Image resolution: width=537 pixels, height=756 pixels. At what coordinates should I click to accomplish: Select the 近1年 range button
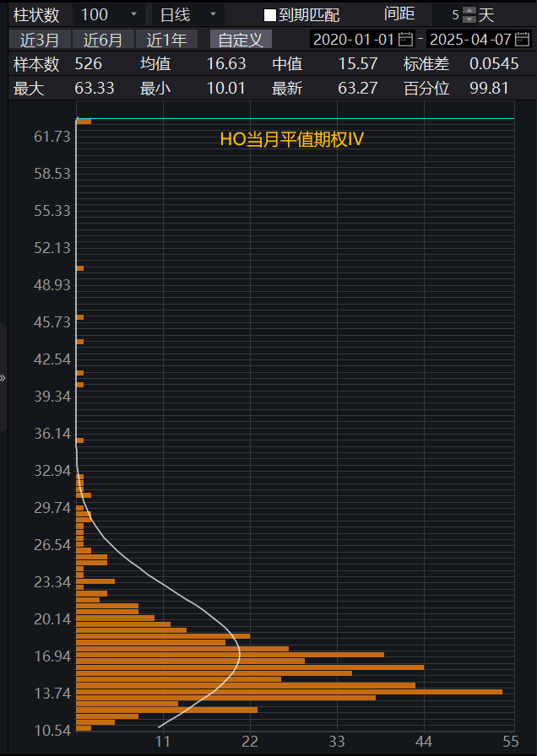167,40
